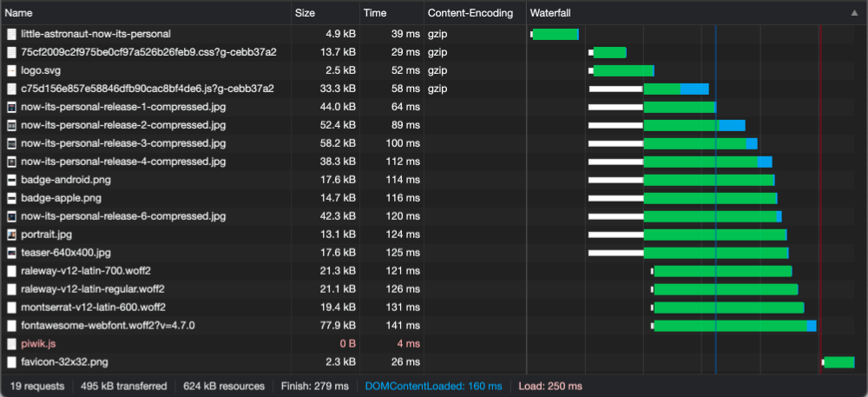Click the icon next to badge-android.png

11,180
